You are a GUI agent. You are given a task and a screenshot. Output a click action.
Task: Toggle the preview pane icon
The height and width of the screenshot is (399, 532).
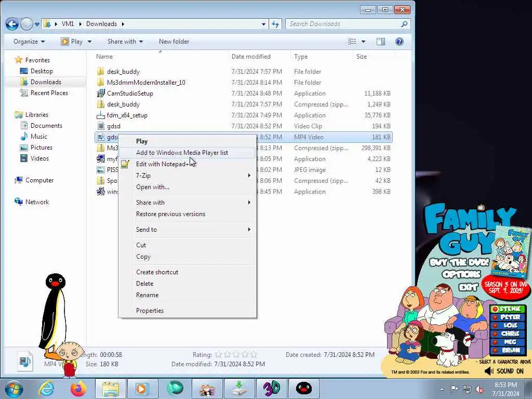click(381, 42)
